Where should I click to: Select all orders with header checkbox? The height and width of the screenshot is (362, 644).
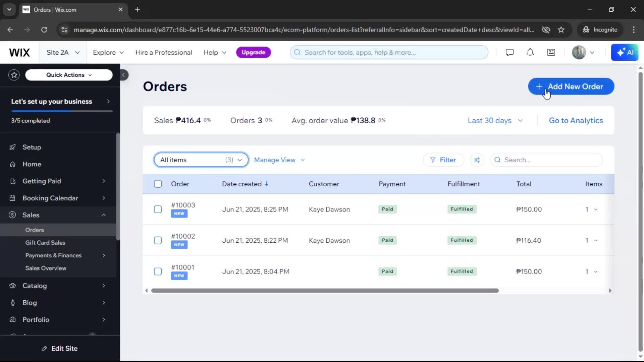click(158, 184)
